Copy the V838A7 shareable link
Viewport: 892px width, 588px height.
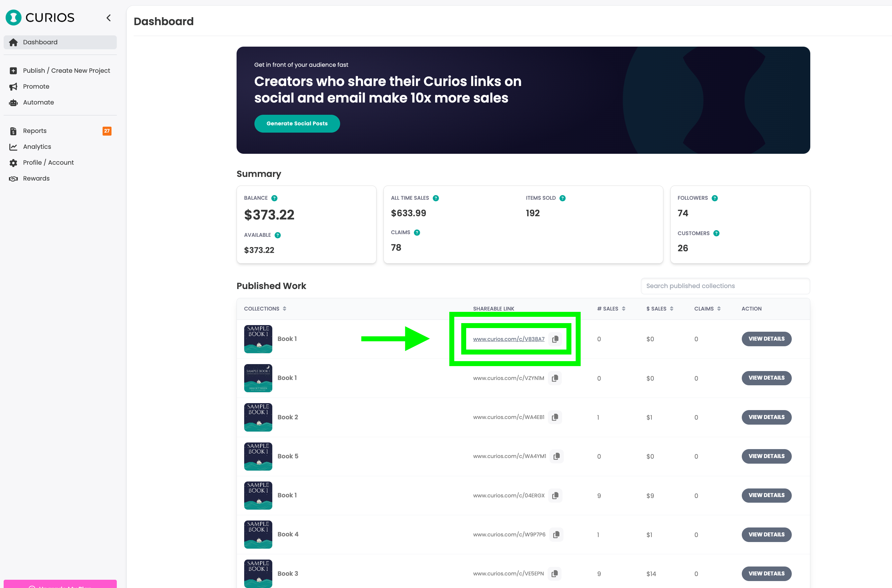click(556, 339)
